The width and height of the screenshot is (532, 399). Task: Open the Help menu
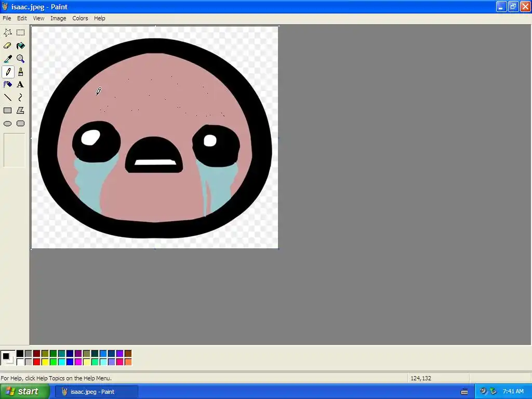(99, 18)
